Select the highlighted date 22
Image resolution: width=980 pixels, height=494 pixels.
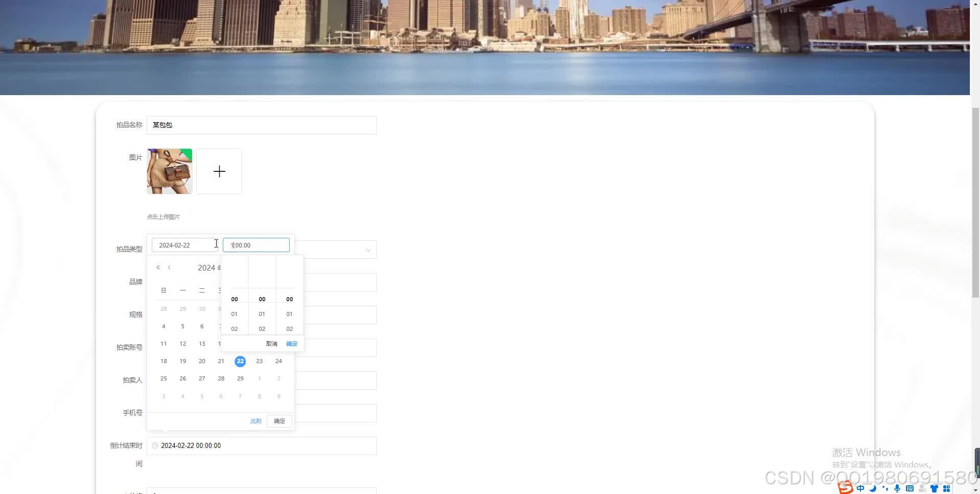[x=240, y=361]
